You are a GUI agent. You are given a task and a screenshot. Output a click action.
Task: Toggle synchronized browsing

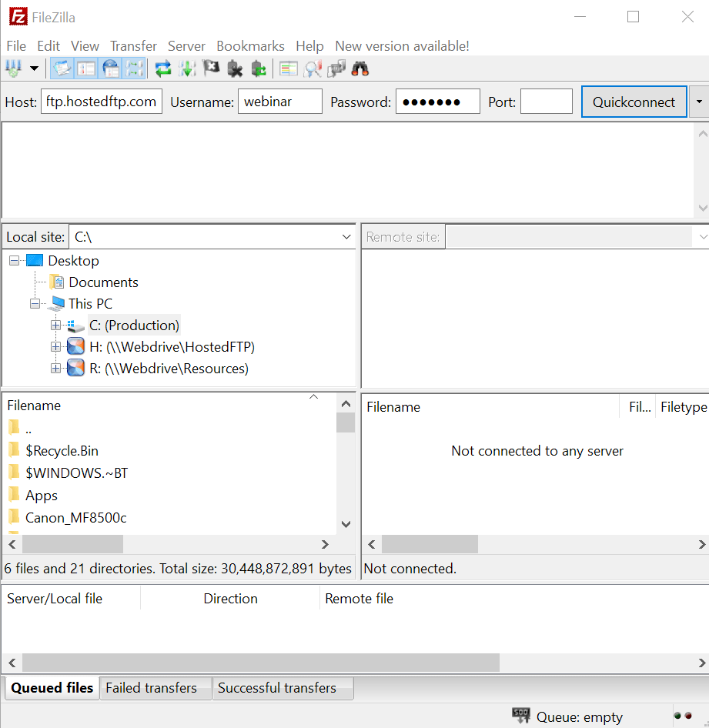[x=336, y=68]
